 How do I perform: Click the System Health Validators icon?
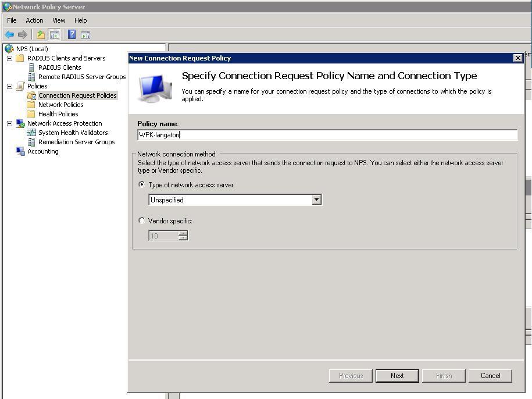tap(31, 133)
